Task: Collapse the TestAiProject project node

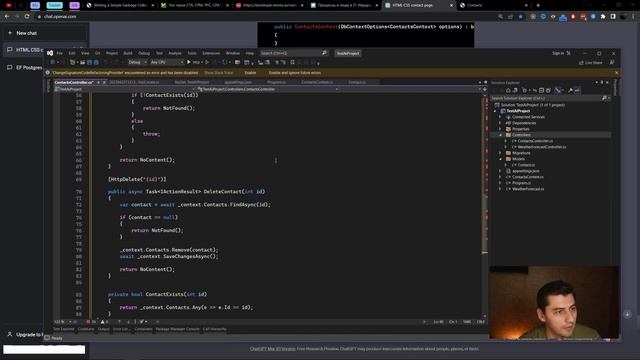Action: tap(495, 111)
